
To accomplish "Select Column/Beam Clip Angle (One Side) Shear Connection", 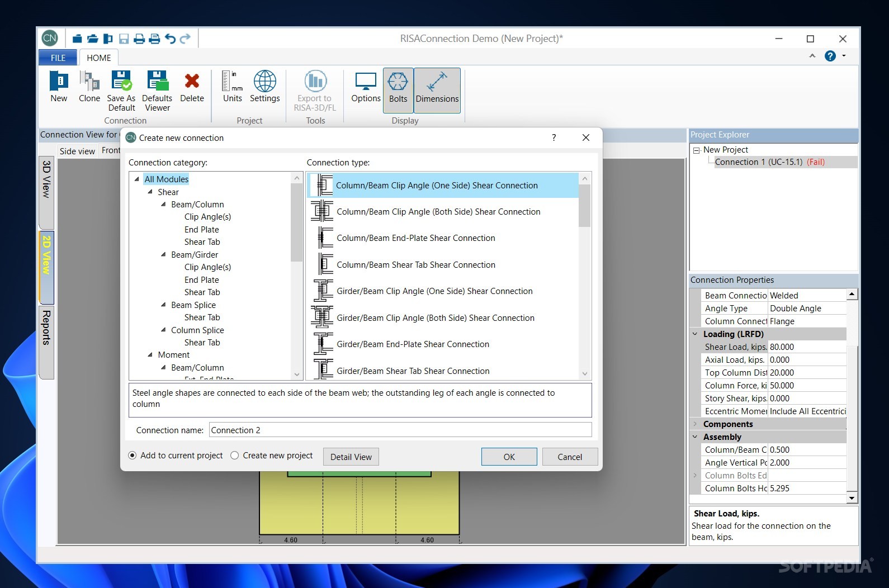I will point(442,186).
